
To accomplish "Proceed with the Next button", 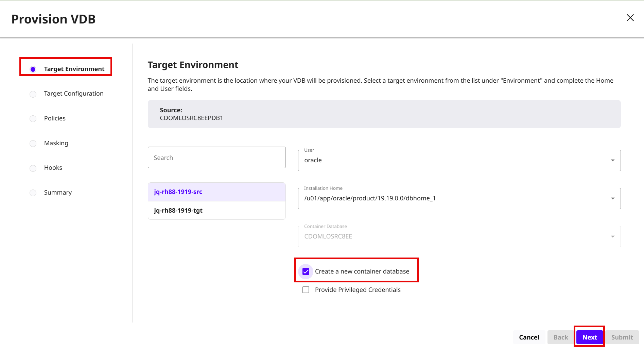I will point(590,337).
